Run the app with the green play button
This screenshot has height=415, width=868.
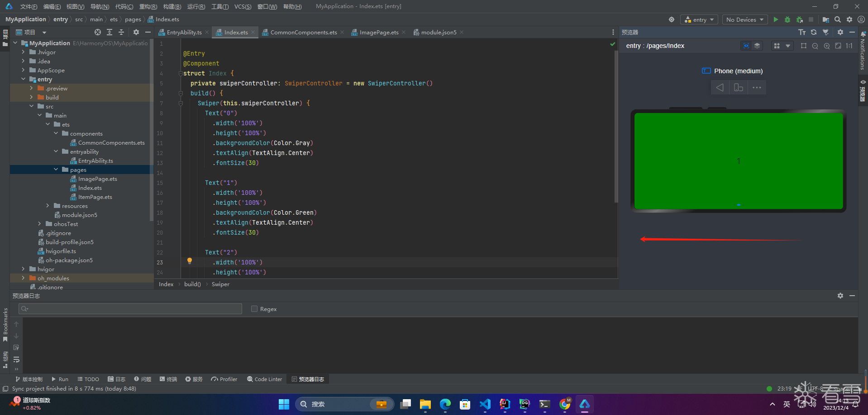click(x=776, y=19)
